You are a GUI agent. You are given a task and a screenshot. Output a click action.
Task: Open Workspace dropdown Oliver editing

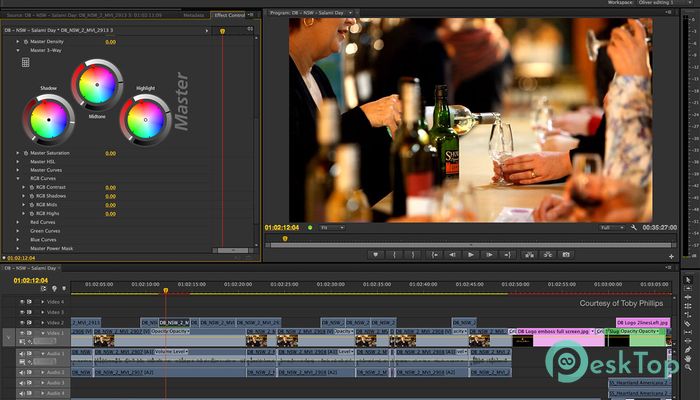[664, 3]
